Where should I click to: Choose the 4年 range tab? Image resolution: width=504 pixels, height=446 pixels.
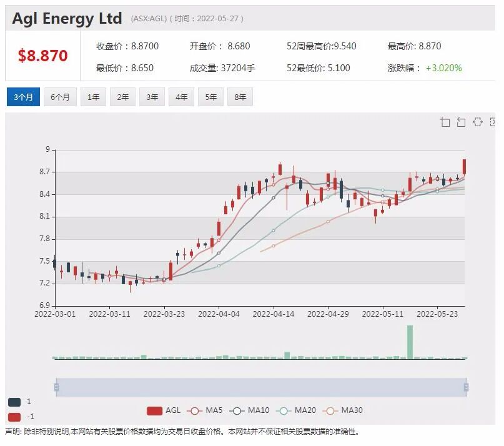(181, 97)
